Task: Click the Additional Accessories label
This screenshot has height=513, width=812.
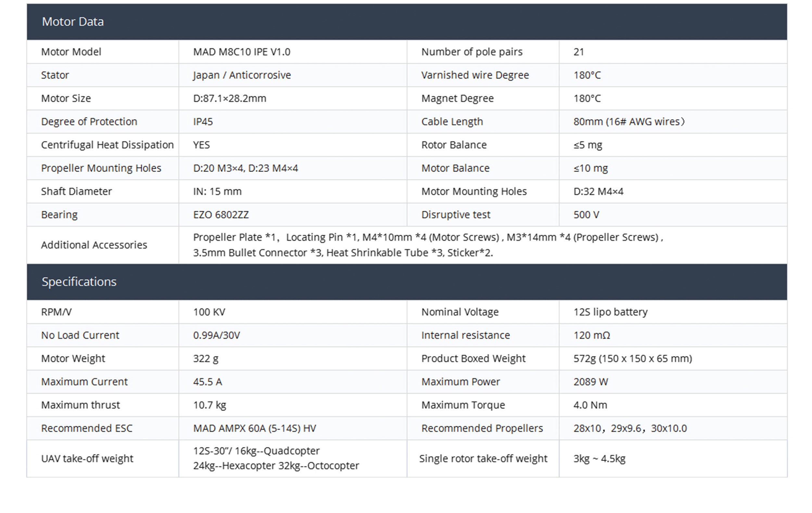Action: (x=94, y=245)
